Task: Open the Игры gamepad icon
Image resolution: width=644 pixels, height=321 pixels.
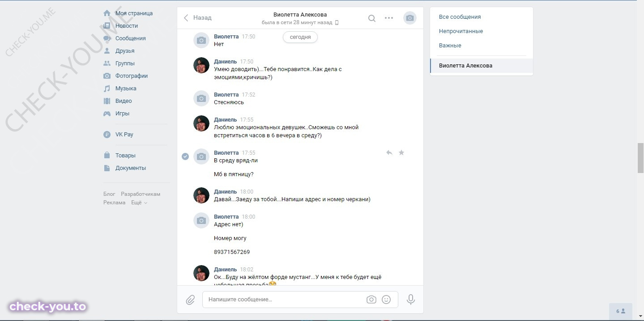Action: click(x=107, y=114)
